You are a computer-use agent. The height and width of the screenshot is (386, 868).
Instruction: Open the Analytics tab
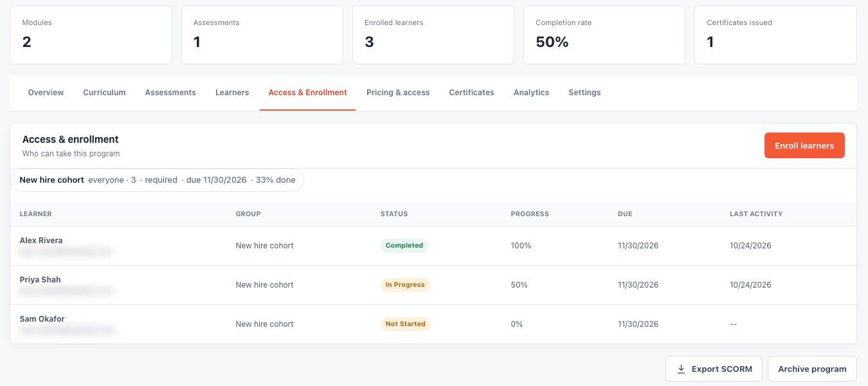[531, 93]
